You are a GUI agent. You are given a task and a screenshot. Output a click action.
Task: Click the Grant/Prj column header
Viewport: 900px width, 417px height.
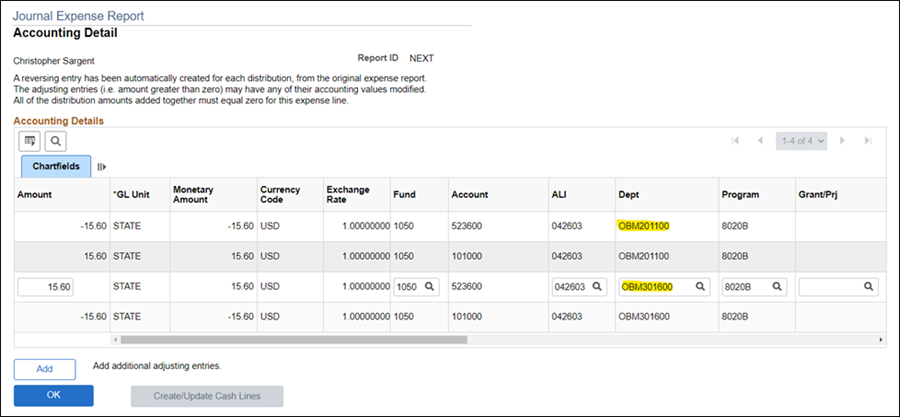pyautogui.click(x=818, y=194)
